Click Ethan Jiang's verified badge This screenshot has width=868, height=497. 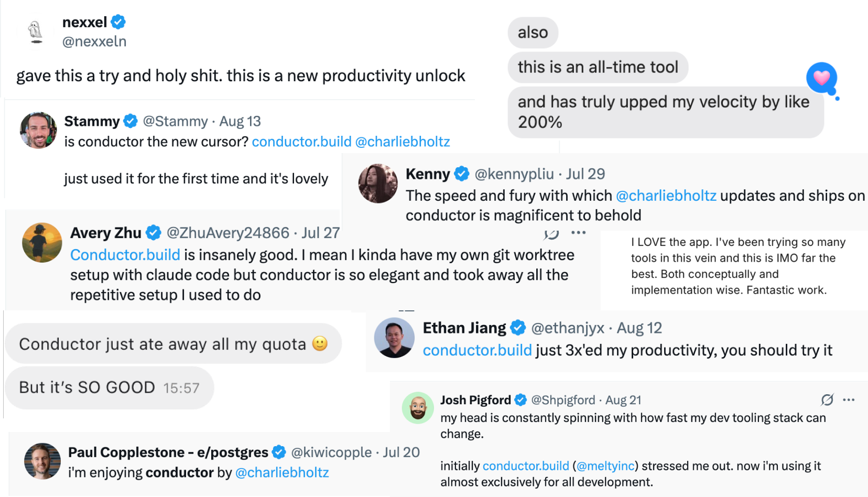pyautogui.click(x=518, y=328)
